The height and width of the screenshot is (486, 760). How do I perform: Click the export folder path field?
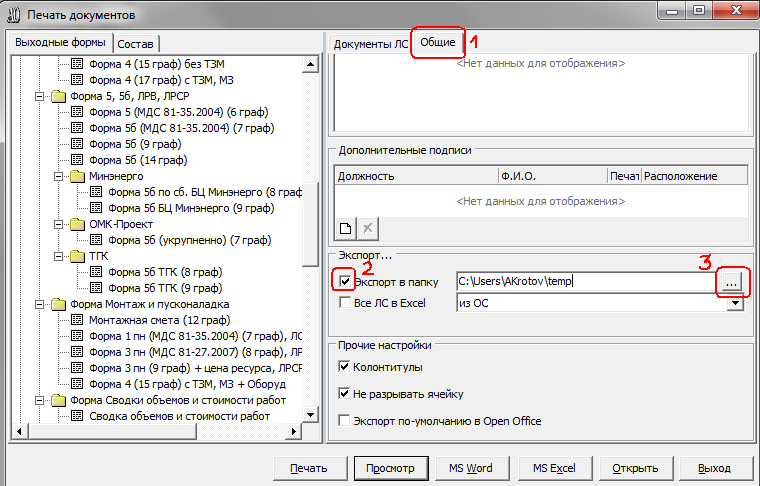(587, 282)
